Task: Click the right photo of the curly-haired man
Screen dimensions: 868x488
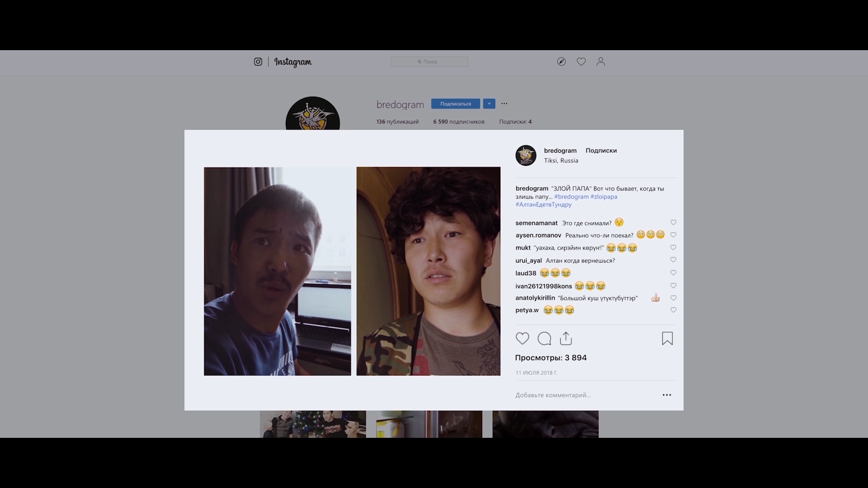Action: click(429, 271)
